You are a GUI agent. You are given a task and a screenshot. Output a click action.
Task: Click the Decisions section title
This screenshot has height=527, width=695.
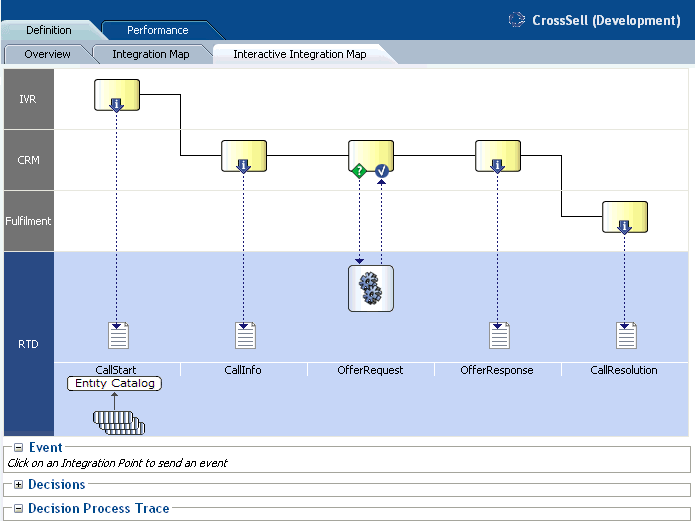point(57,484)
